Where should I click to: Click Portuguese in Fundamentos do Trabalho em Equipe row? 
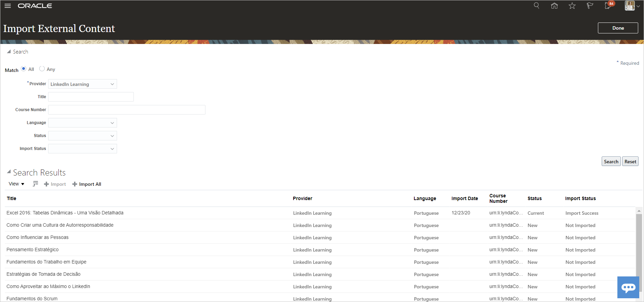coord(426,262)
